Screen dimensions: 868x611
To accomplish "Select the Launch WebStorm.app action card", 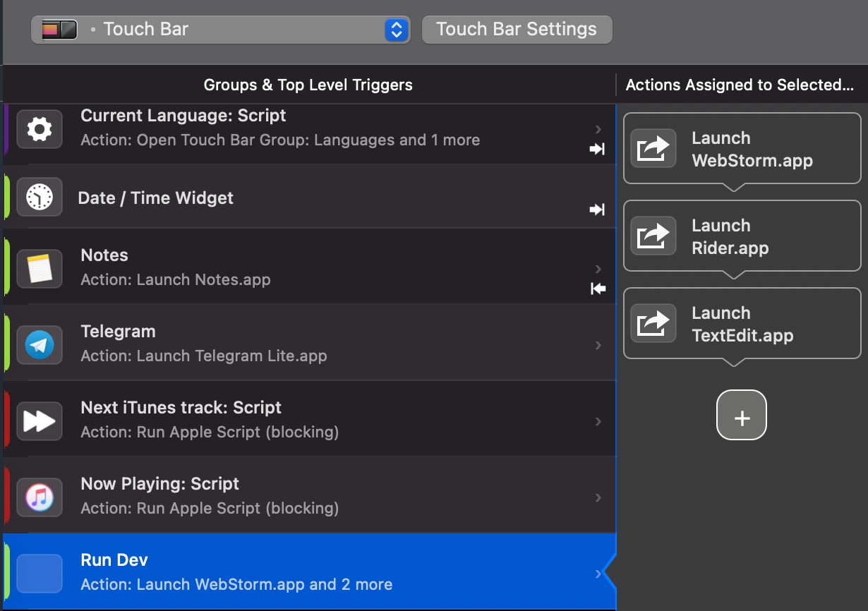I will pos(742,149).
